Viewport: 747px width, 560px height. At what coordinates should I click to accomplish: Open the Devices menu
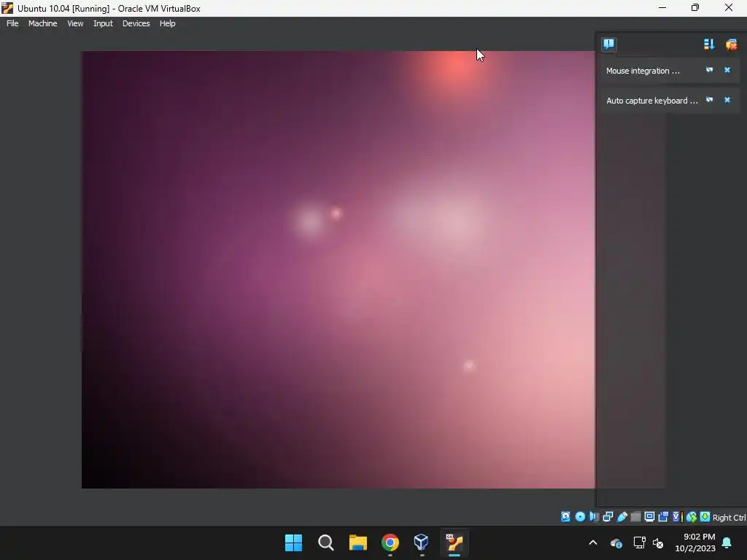pyautogui.click(x=136, y=23)
